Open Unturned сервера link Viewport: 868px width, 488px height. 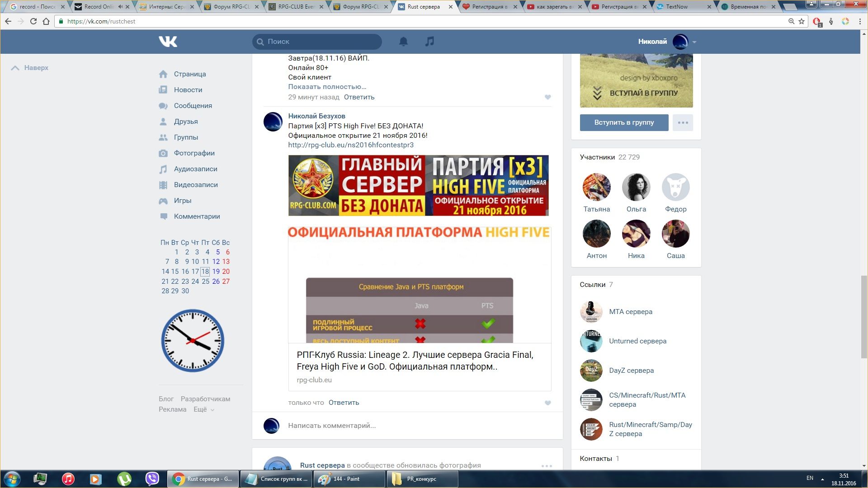tap(637, 341)
